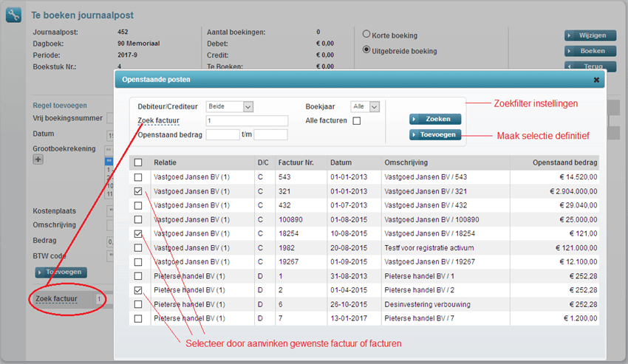
Task: Uncheck the box for factuur 321
Action: (x=138, y=191)
